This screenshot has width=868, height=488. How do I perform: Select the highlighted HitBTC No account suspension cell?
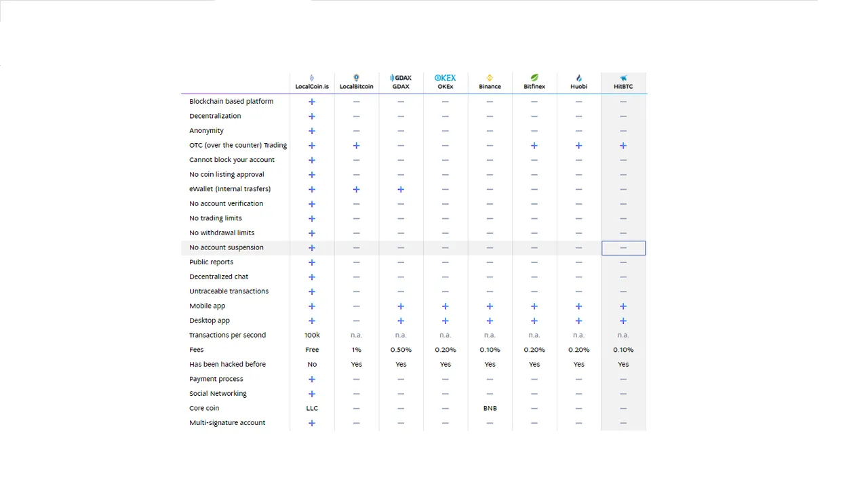click(x=623, y=248)
